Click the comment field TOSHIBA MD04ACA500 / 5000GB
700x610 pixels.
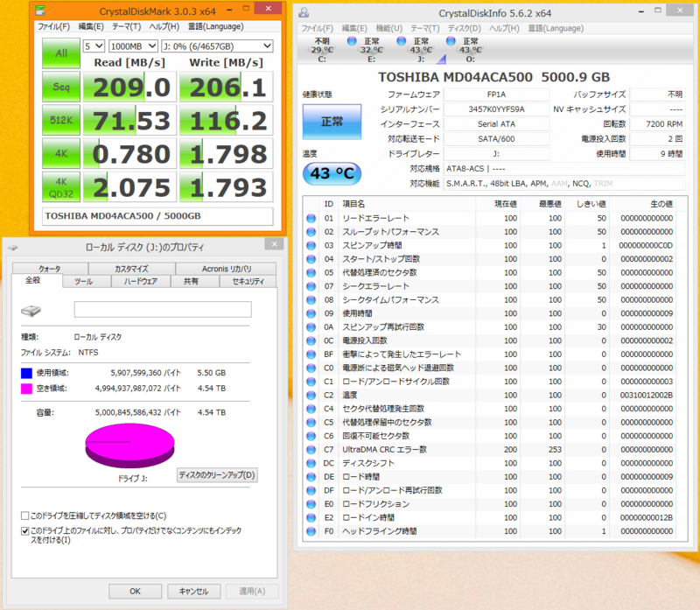[x=157, y=216]
